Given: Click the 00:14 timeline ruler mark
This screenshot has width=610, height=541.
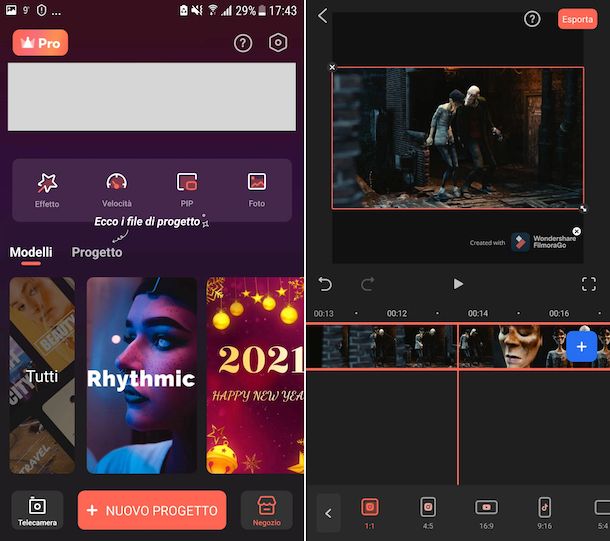Looking at the screenshot, I should pyautogui.click(x=478, y=313).
